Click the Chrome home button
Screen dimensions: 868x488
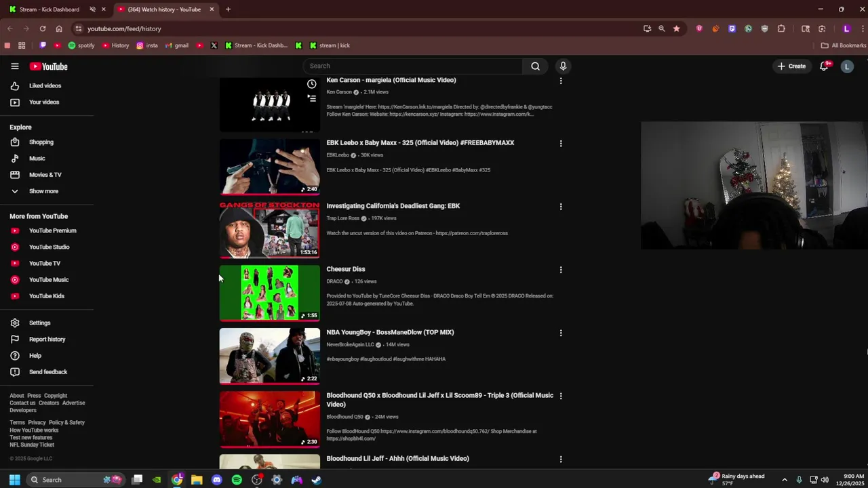[x=59, y=28]
